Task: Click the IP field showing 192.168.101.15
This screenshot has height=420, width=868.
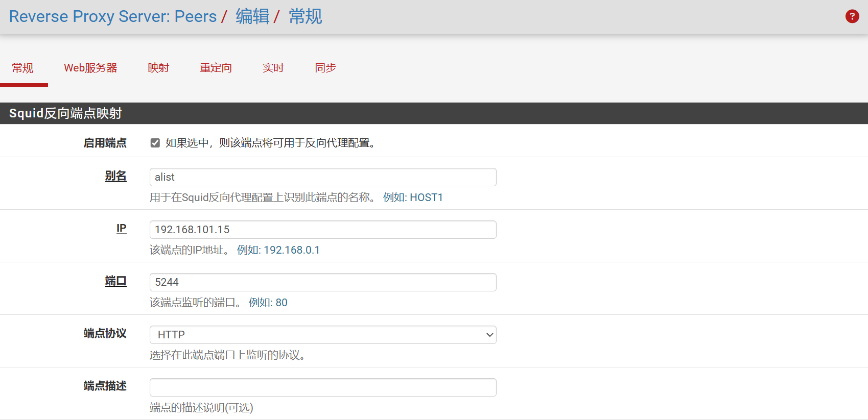Action: coord(322,230)
